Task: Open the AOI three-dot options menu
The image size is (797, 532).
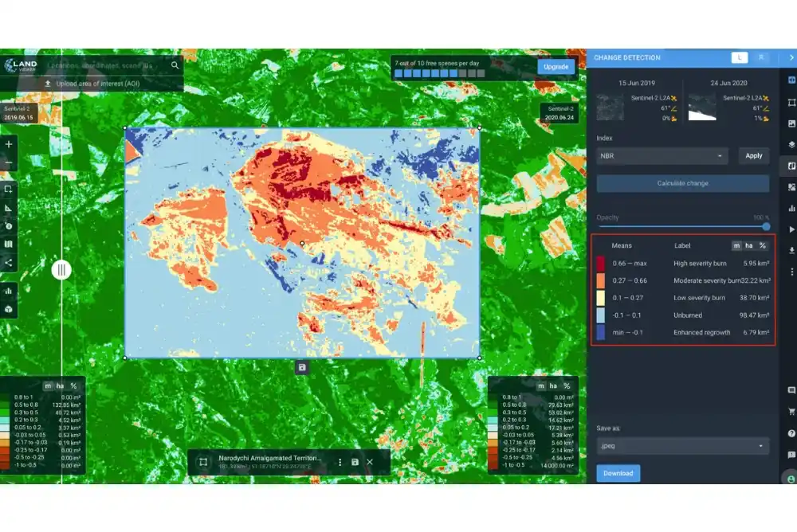Action: point(340,462)
